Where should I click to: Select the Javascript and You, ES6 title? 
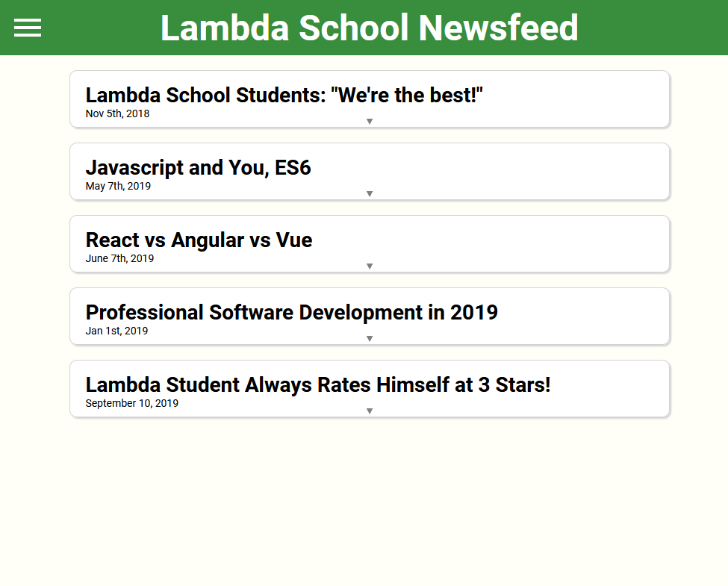199,168
